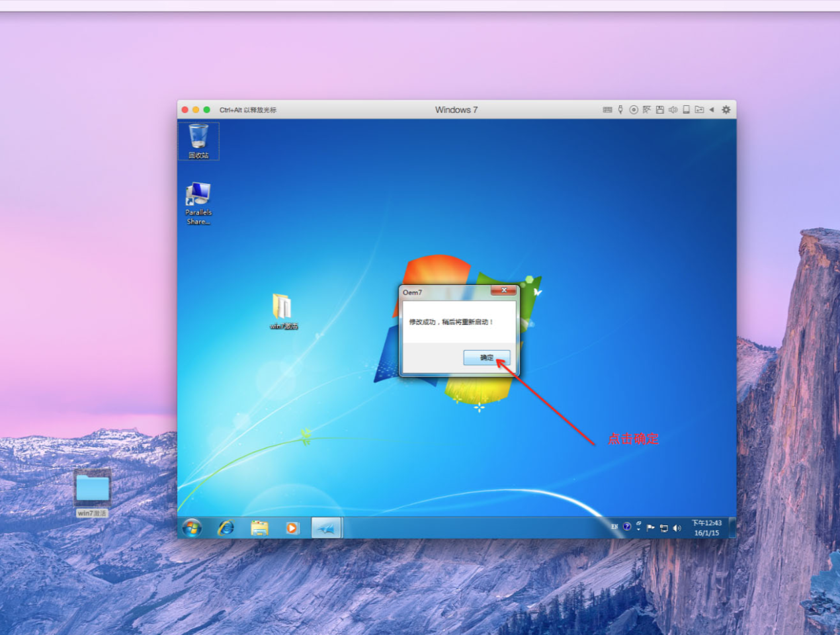Launch Internet Explorer from the taskbar
This screenshot has width=840, height=635.
(x=226, y=528)
